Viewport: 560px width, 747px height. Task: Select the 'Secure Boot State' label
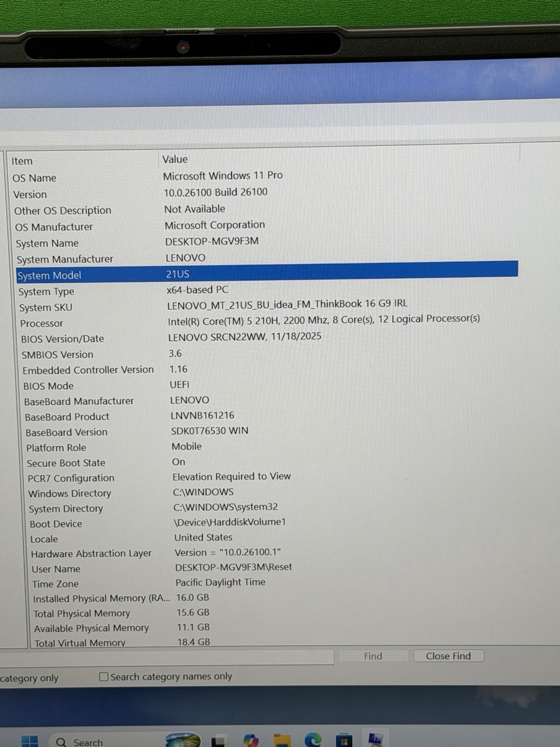(66, 463)
